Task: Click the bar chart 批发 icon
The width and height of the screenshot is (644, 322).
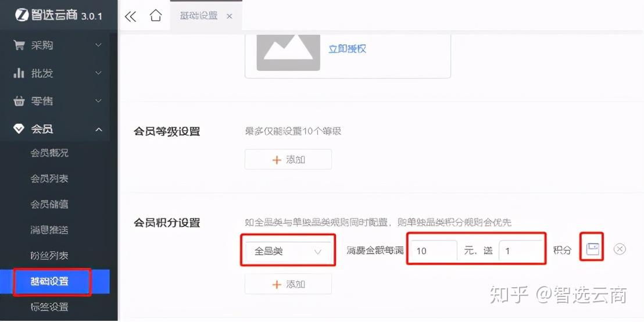Action: coord(19,73)
